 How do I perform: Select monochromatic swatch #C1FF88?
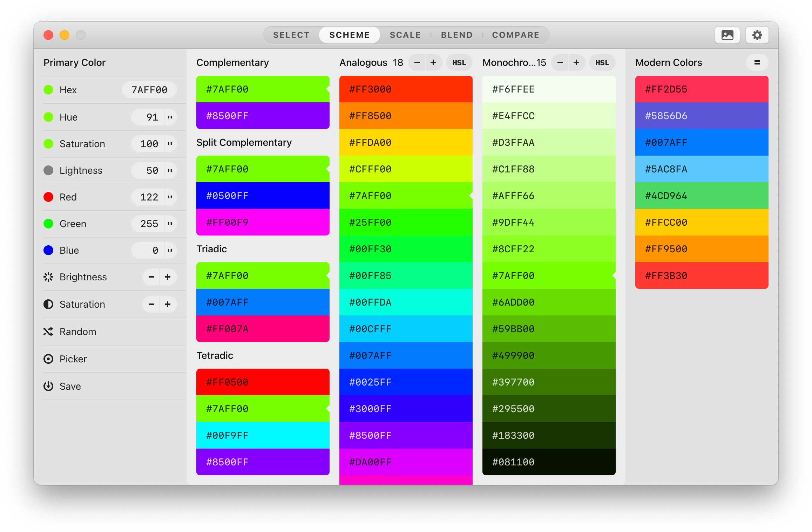point(549,169)
